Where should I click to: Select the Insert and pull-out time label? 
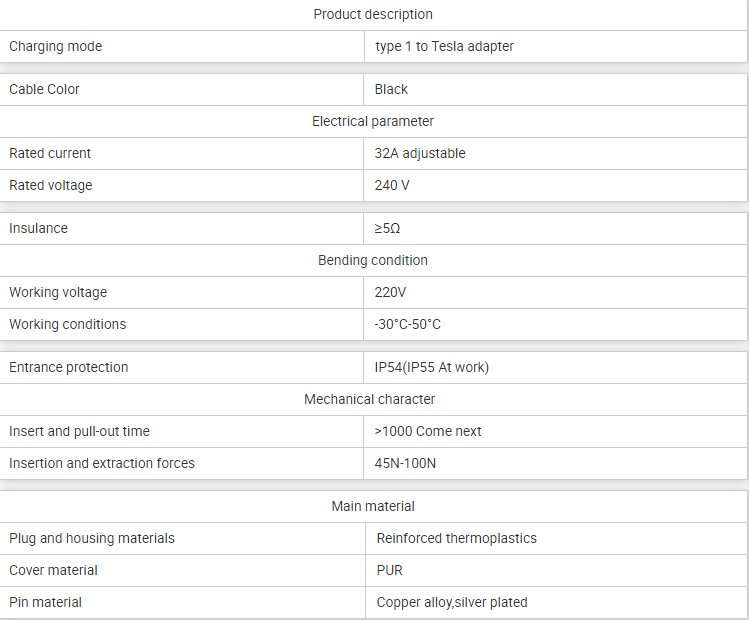[79, 431]
